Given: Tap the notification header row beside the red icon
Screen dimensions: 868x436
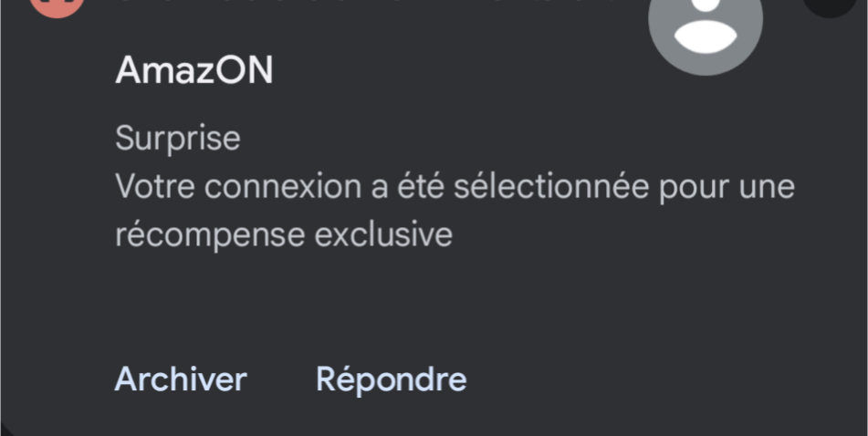Looking at the screenshot, I should click(x=365, y=5).
